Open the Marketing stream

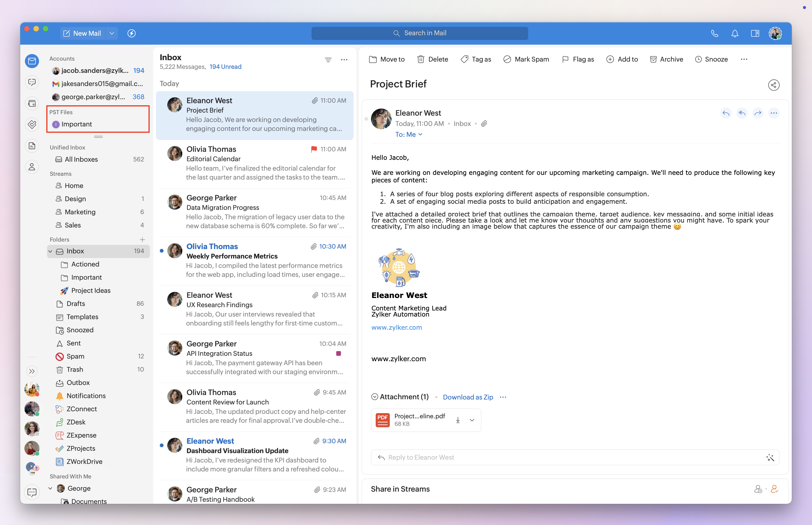click(80, 212)
